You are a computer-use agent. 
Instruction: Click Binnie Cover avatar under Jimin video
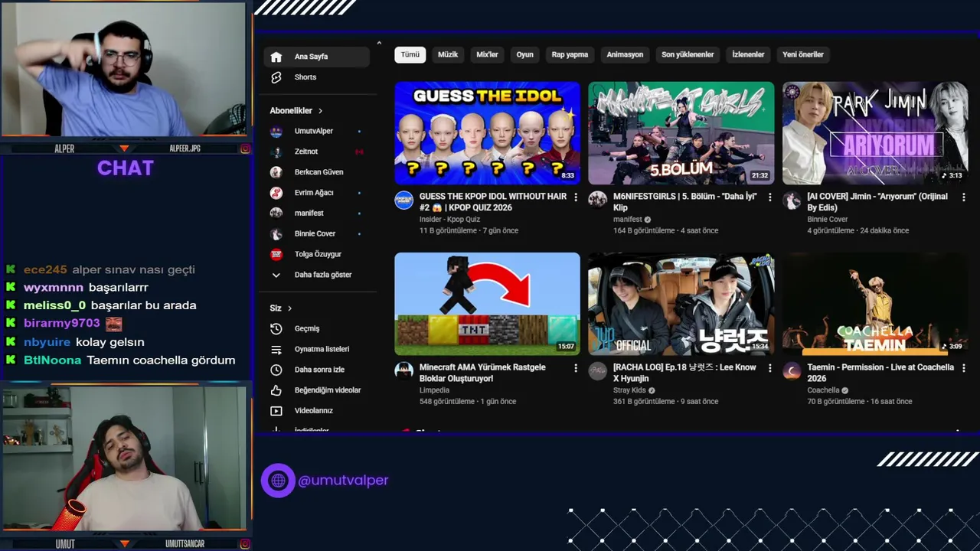pyautogui.click(x=792, y=201)
